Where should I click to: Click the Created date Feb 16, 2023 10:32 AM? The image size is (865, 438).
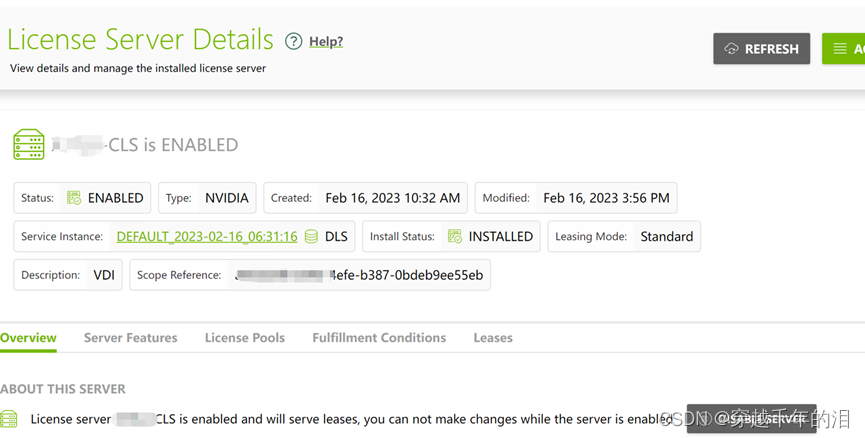click(393, 198)
